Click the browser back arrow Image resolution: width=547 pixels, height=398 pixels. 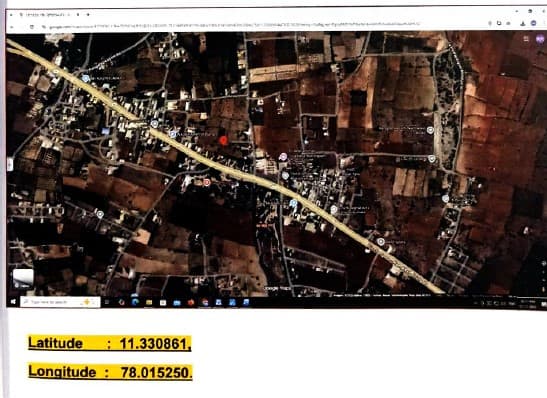click(x=12, y=27)
